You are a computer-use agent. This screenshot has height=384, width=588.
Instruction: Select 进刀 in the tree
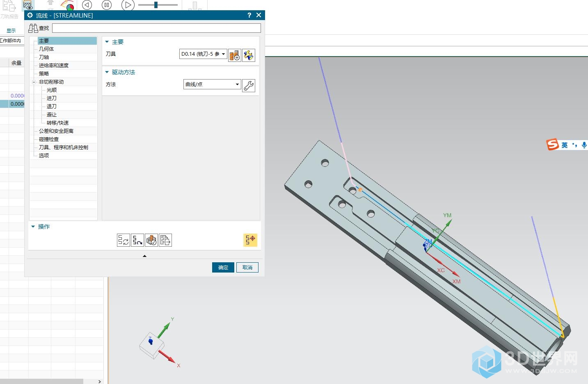point(52,98)
